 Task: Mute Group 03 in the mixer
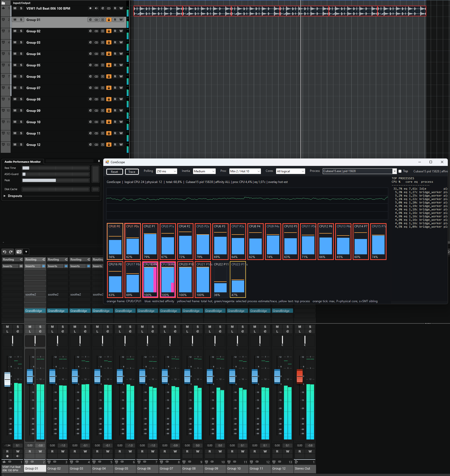(75, 327)
